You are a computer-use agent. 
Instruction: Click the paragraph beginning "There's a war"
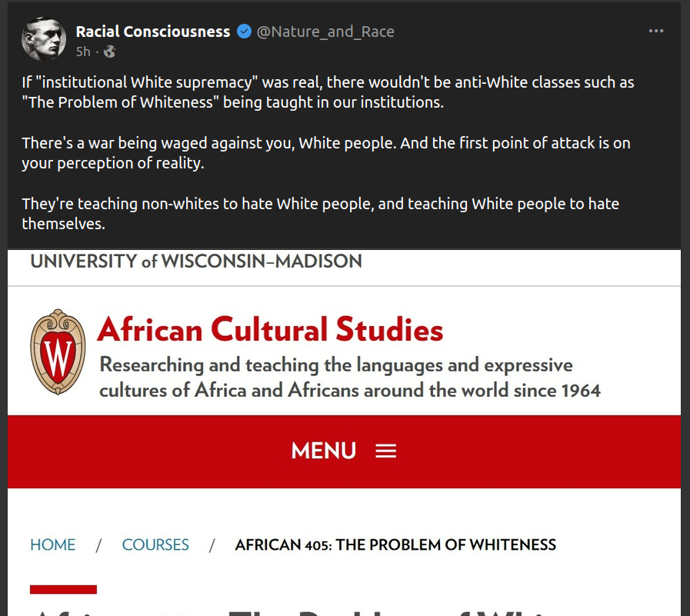pos(326,153)
